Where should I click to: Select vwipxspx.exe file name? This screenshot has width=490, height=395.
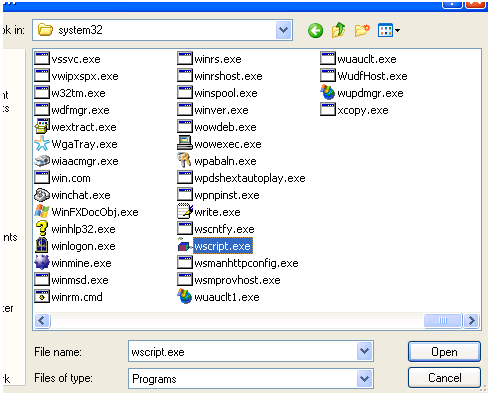(x=85, y=76)
